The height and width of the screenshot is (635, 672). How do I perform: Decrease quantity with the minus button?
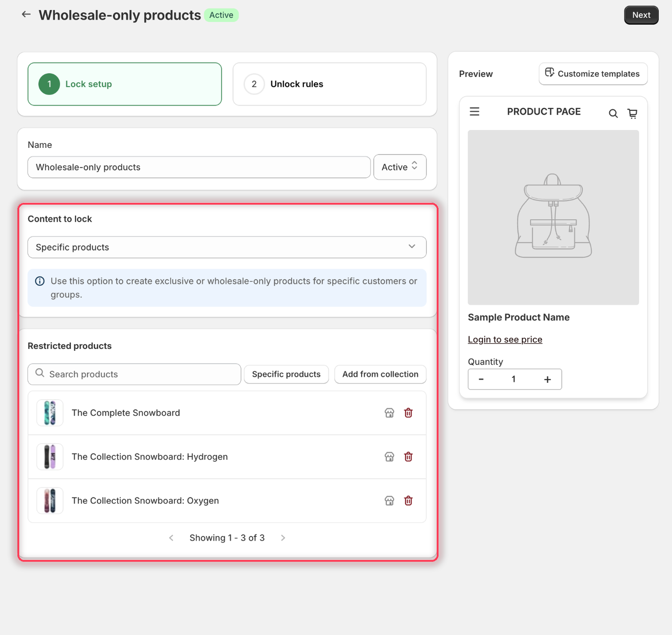coord(481,379)
